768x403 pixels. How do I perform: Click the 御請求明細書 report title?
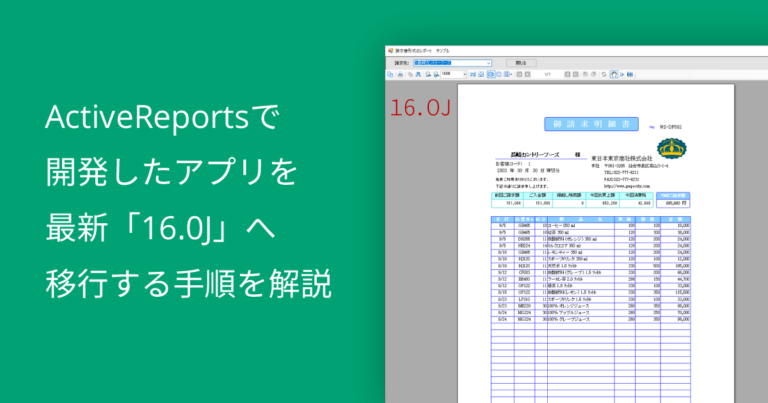[591, 124]
